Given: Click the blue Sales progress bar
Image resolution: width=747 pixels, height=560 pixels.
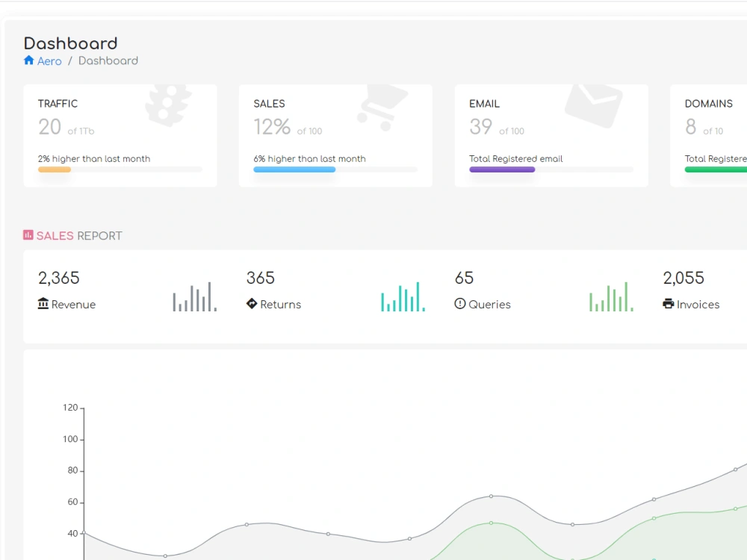Looking at the screenshot, I should [294, 169].
